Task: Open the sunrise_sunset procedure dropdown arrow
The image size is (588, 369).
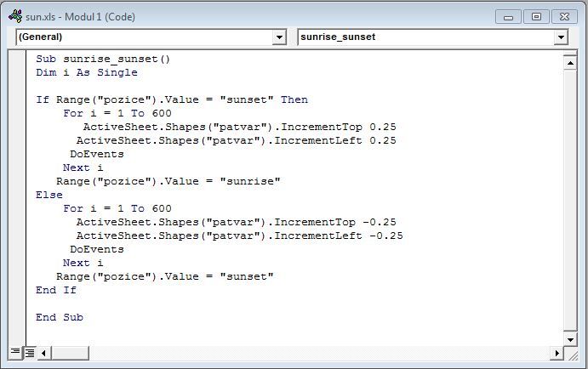Action: [561, 37]
